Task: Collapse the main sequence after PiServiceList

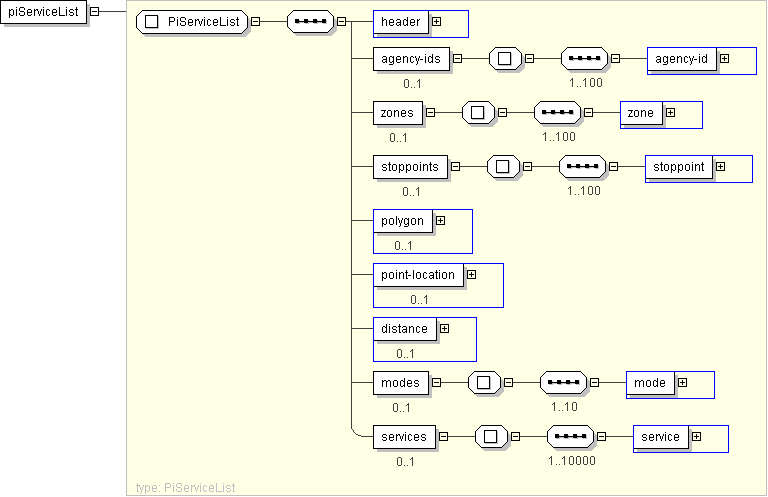Action: tap(341, 22)
